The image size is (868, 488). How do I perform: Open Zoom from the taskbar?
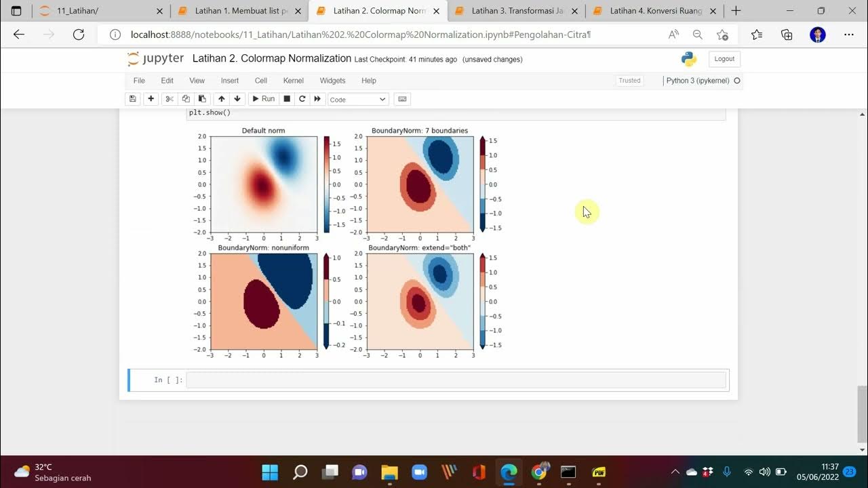(419, 472)
